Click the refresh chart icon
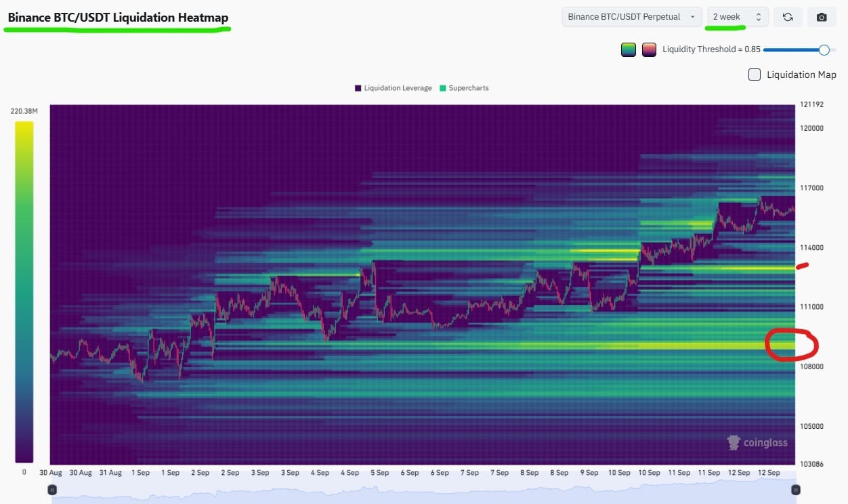848x504 pixels. (788, 17)
